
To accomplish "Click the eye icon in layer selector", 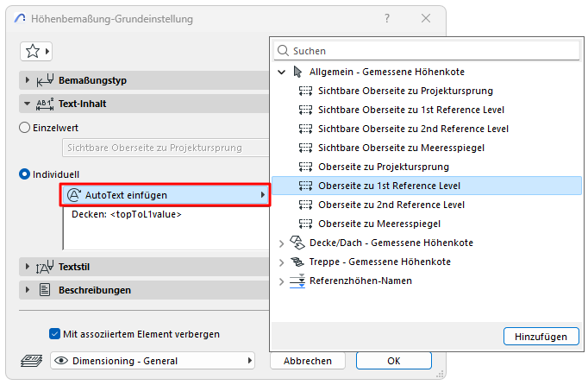I will click(61, 361).
